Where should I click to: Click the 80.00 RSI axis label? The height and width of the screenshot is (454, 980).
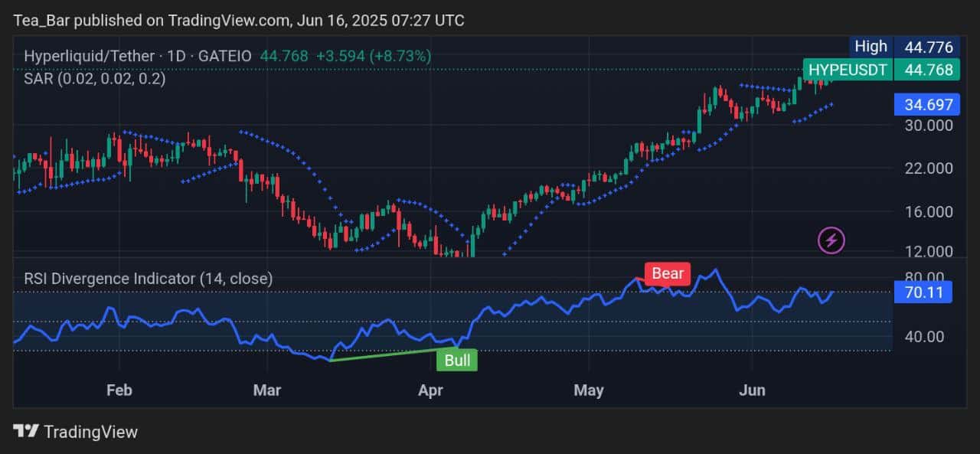point(923,277)
